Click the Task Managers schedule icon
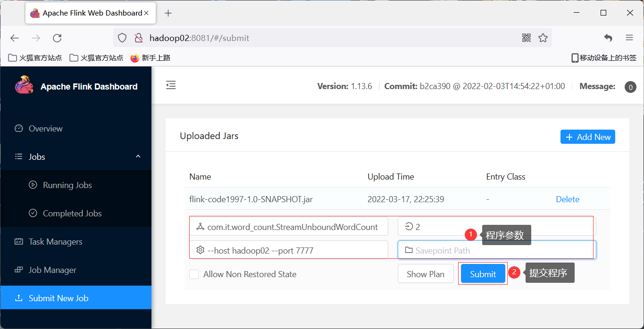Viewport: 644px width, 329px height. [x=19, y=241]
